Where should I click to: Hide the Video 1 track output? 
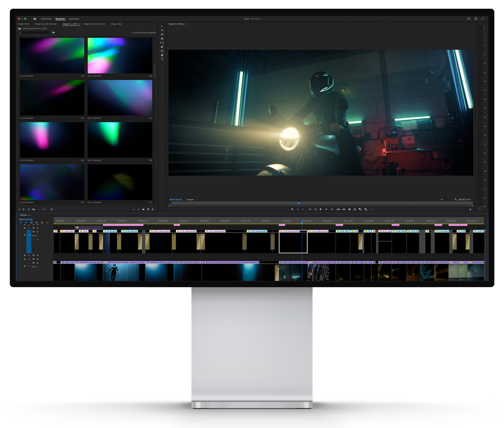pyautogui.click(x=37, y=263)
